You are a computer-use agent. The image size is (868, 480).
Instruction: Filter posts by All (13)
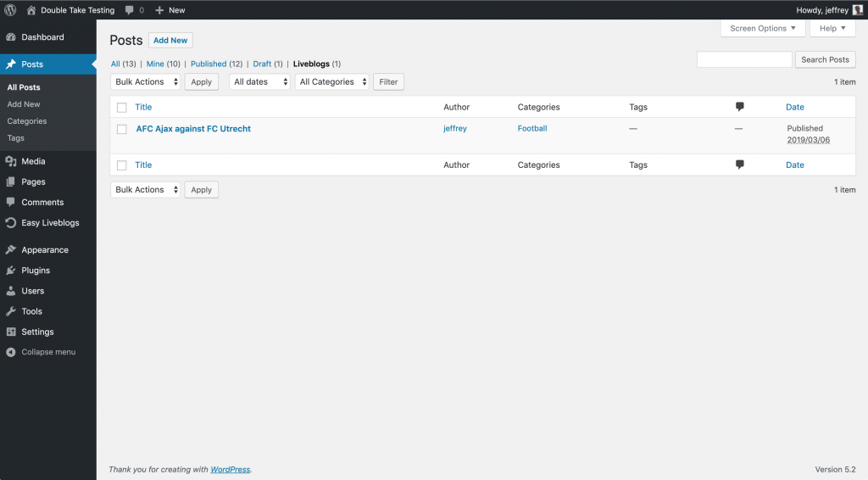pyautogui.click(x=124, y=64)
